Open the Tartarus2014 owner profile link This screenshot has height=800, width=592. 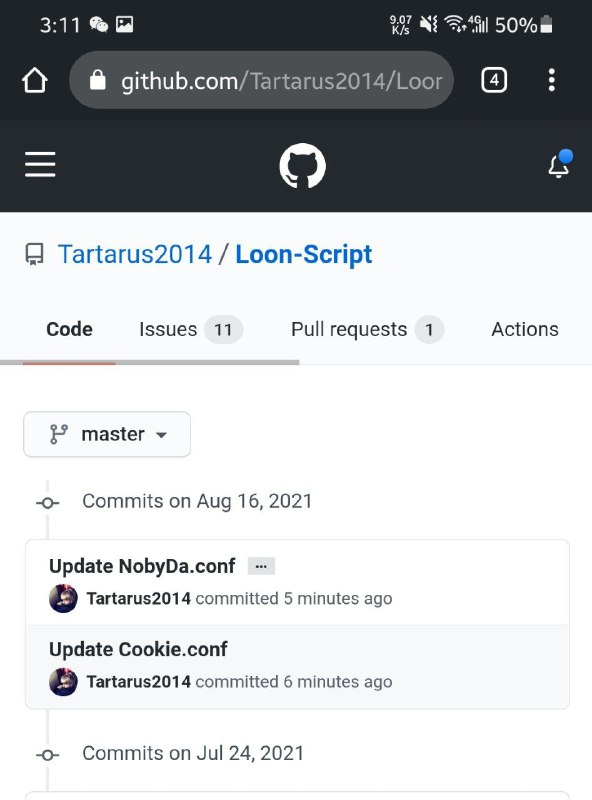[x=135, y=254]
